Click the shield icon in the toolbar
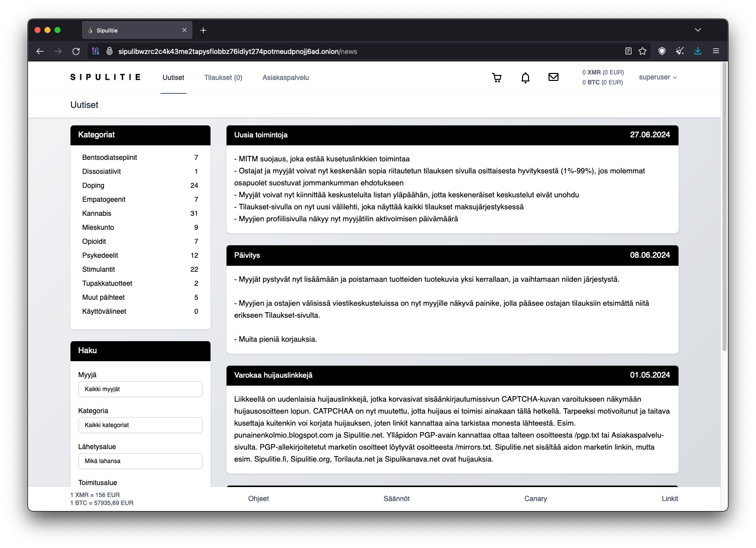756x548 pixels. [662, 51]
